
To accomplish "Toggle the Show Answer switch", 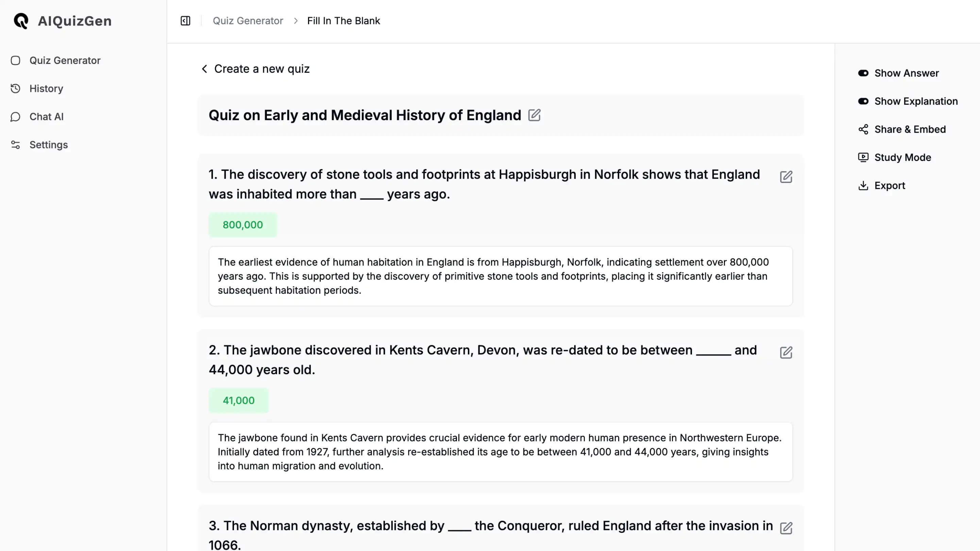I will pyautogui.click(x=863, y=73).
